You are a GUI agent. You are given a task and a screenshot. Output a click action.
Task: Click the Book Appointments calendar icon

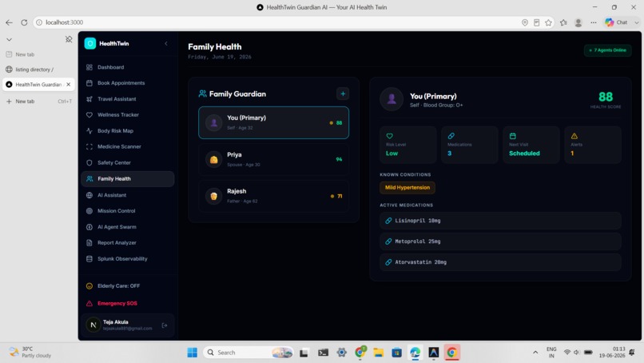click(x=89, y=83)
